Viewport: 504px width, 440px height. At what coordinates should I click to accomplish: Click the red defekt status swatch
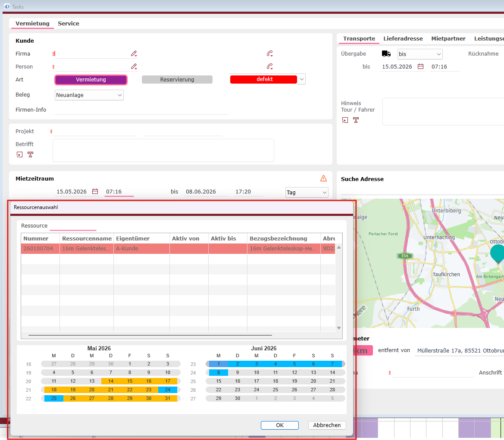coord(263,79)
